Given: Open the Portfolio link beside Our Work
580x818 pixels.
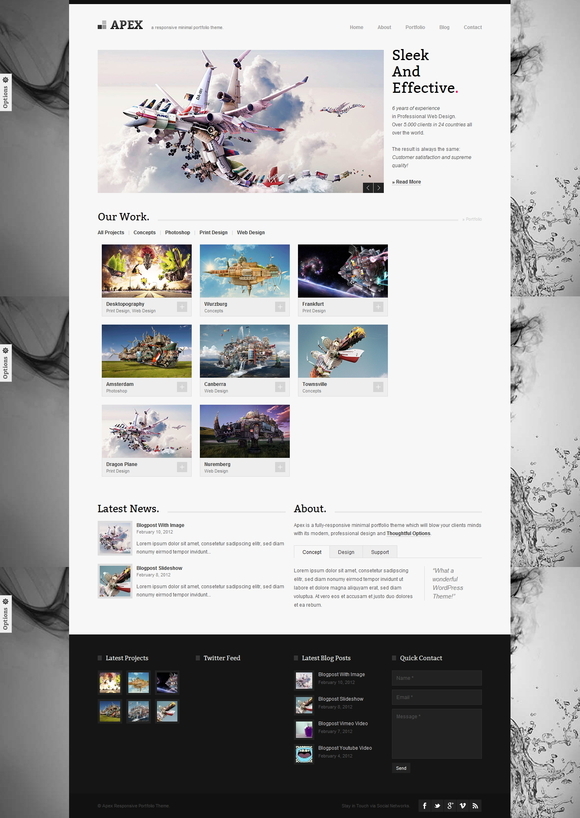Looking at the screenshot, I should [472, 220].
